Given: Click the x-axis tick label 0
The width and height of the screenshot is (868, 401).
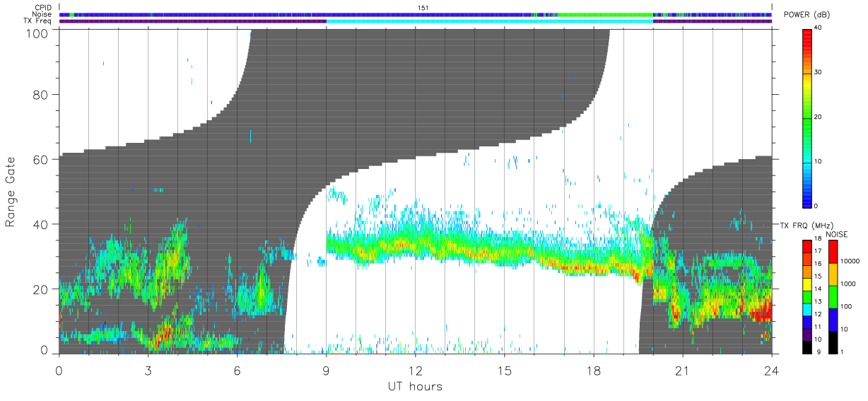Looking at the screenshot, I should pyautogui.click(x=59, y=370).
